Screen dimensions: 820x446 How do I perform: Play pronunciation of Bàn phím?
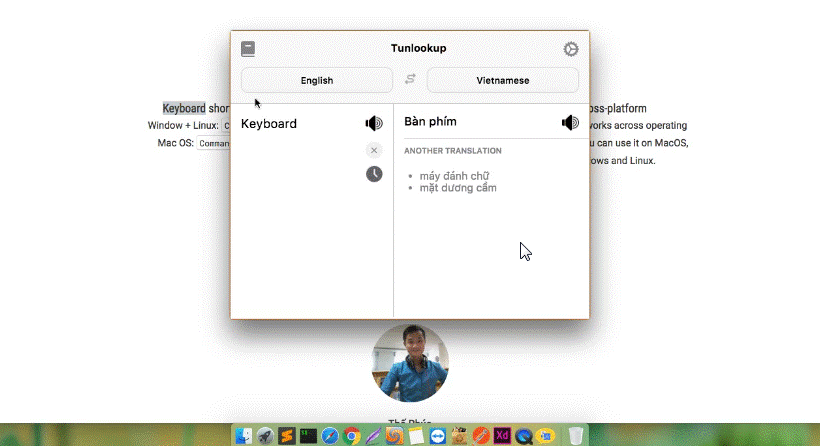click(x=570, y=122)
